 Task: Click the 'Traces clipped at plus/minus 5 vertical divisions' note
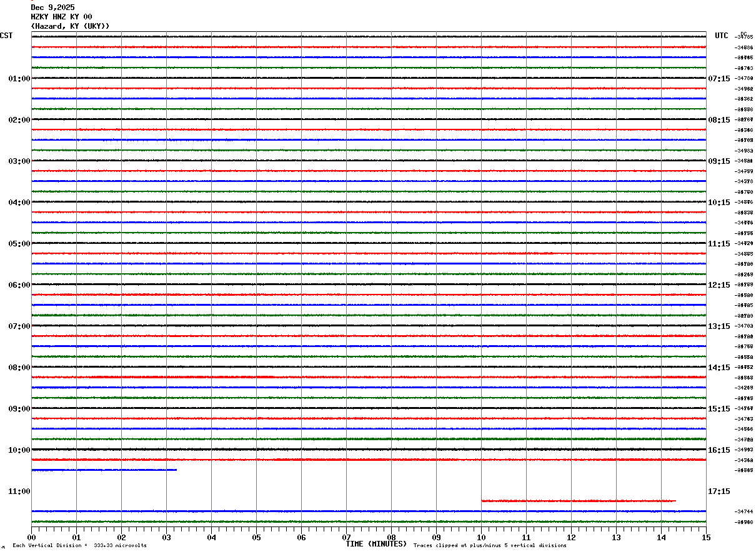[490, 545]
